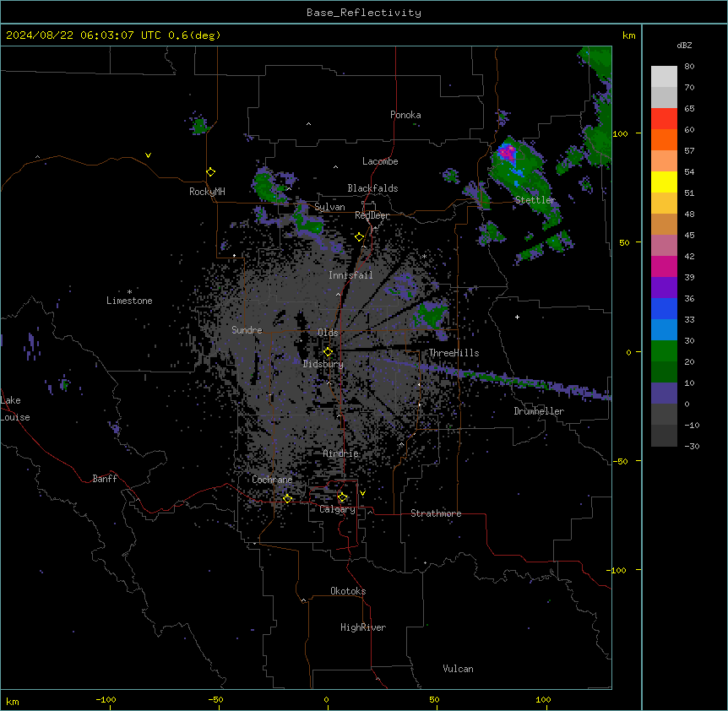The width and height of the screenshot is (728, 711).
Task: Select the Drumheller town label
Action: point(539,411)
